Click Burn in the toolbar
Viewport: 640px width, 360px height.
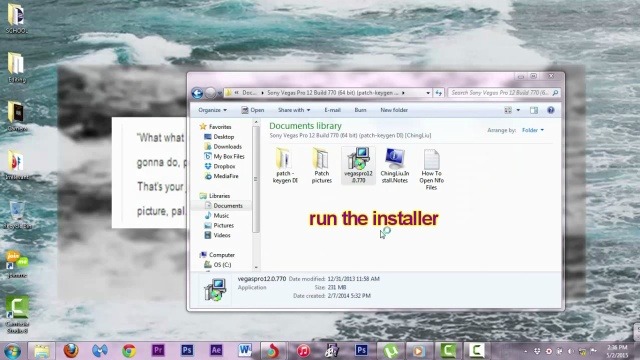click(x=360, y=110)
